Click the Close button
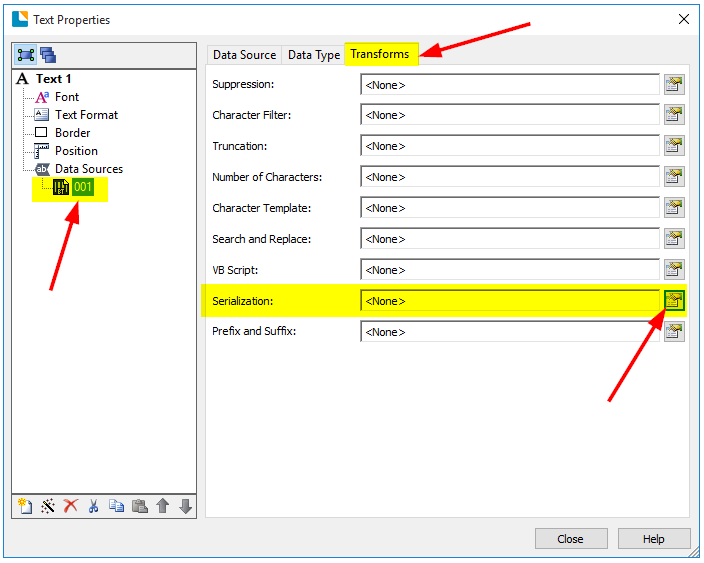The height and width of the screenshot is (563, 704). point(570,539)
